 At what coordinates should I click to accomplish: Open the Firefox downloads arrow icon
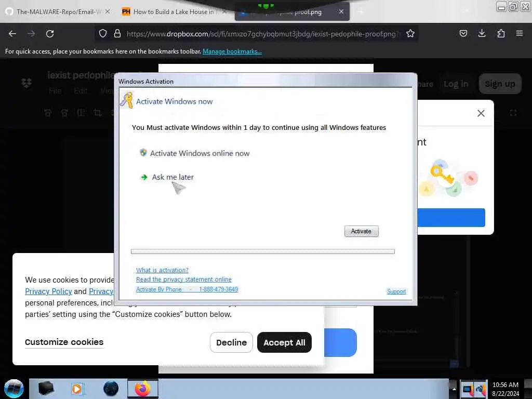point(482,33)
